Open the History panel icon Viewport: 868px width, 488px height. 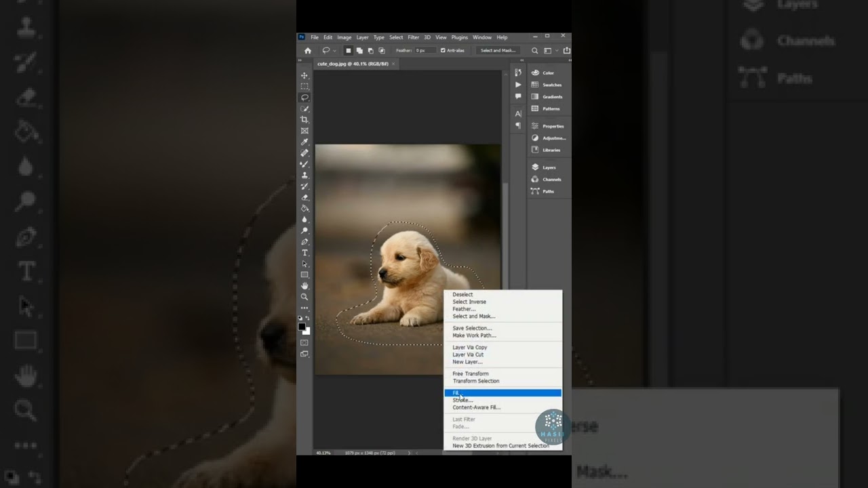(518, 73)
